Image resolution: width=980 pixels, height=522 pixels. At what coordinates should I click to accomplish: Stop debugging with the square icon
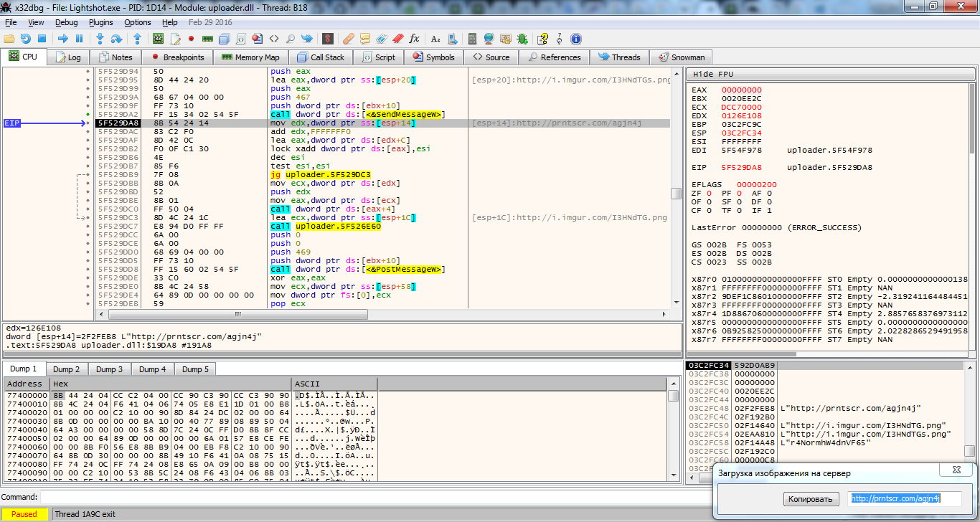tap(42, 39)
